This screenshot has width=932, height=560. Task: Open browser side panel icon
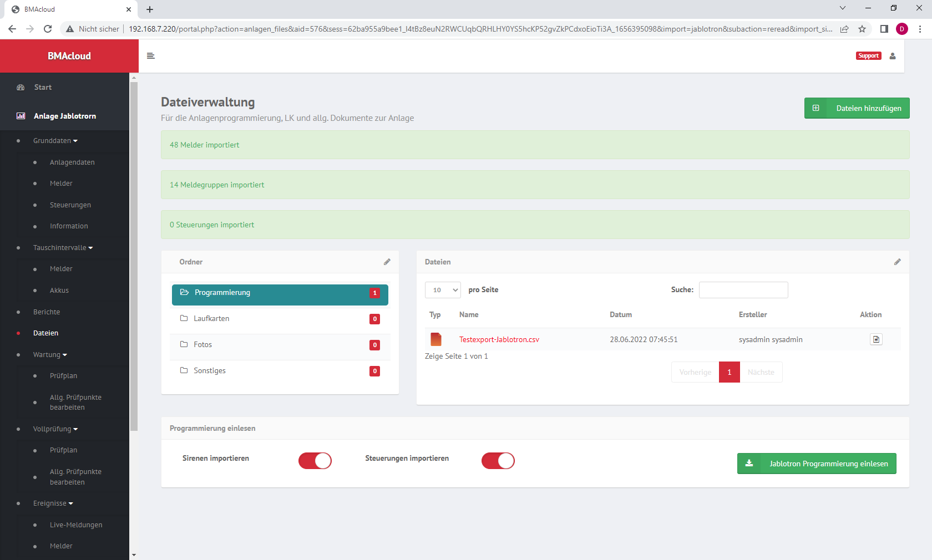(x=884, y=29)
